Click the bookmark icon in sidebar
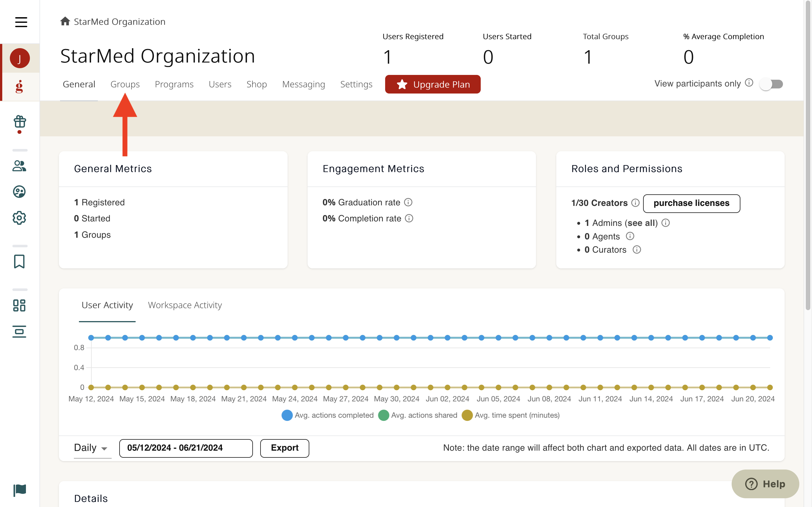Image resolution: width=812 pixels, height=507 pixels. tap(19, 262)
